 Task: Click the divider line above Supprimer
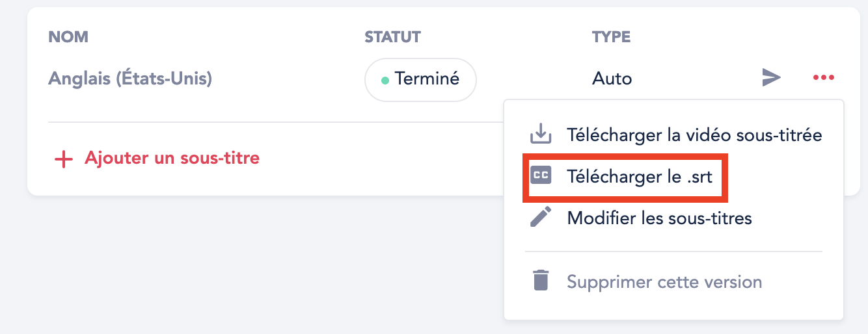pos(673,251)
